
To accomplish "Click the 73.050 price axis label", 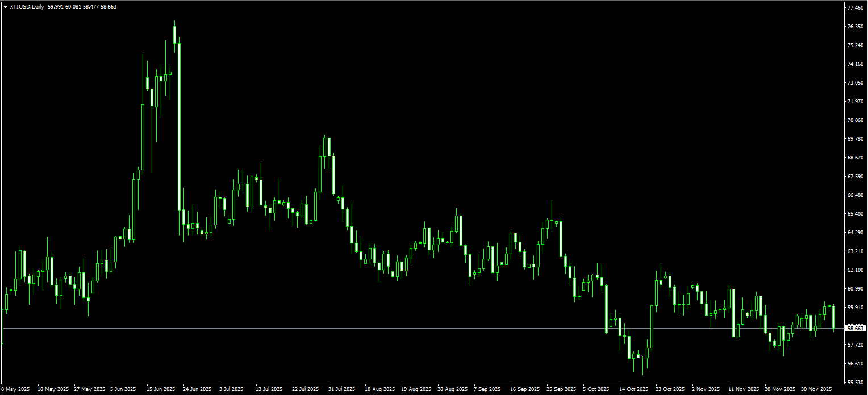I will pos(855,83).
